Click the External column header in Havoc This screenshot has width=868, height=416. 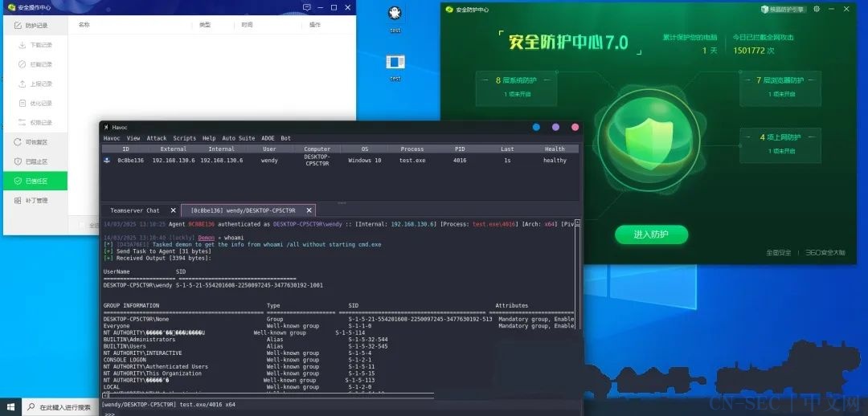click(174, 149)
